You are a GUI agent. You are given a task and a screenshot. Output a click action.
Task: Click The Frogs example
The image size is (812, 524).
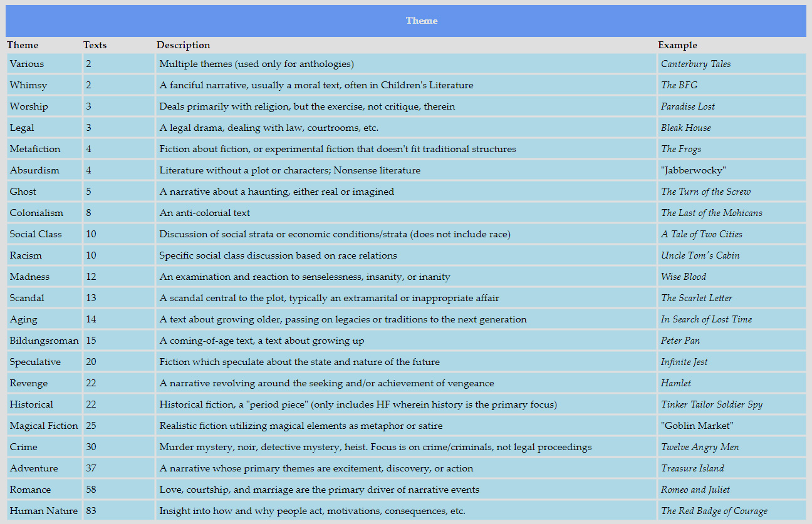coord(681,149)
